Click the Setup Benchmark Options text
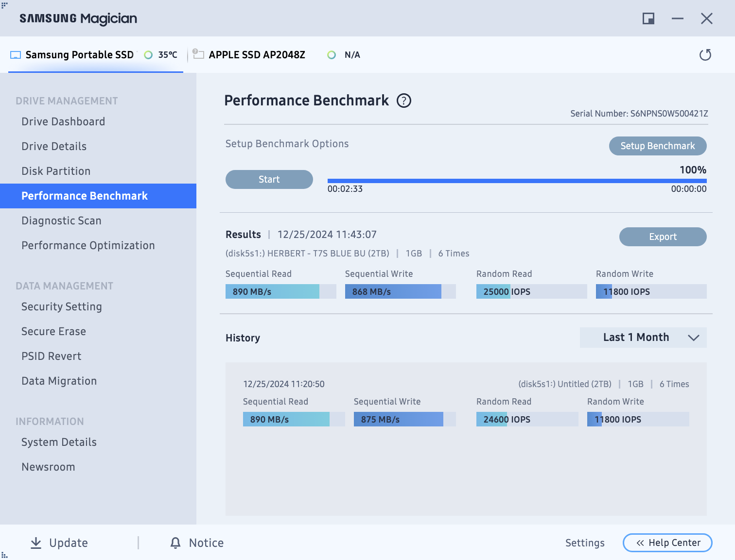Screen dimensions: 735x560 (287, 144)
